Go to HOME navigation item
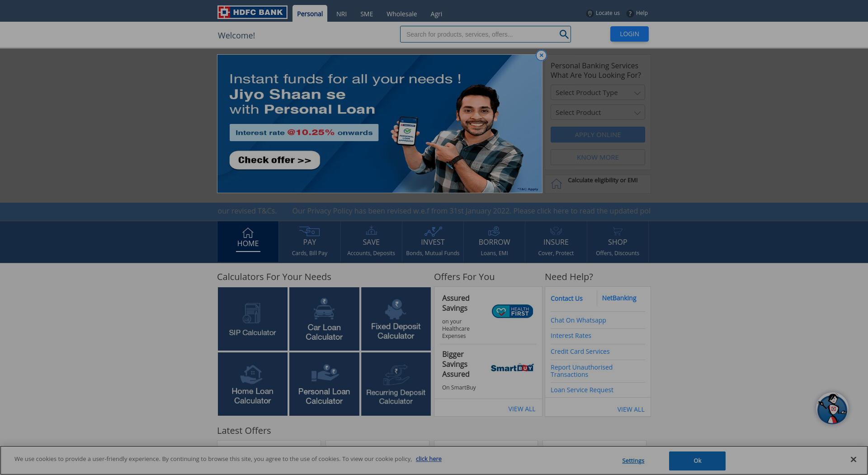 (248, 242)
